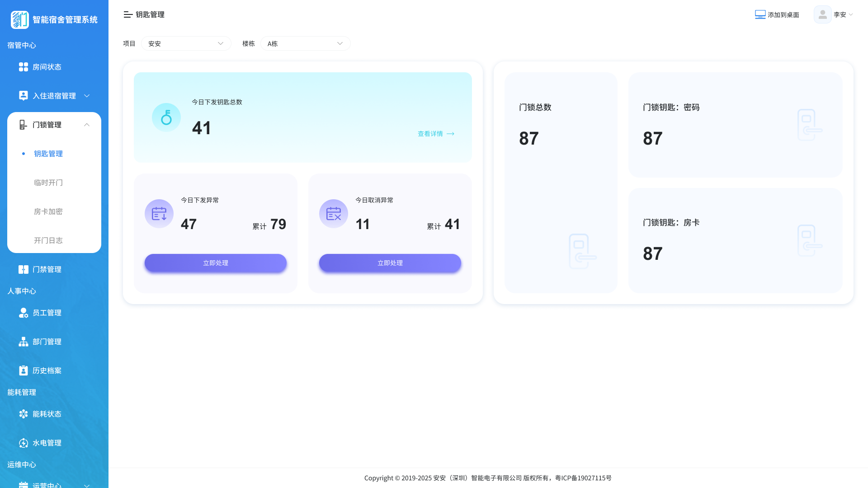Open the 楼栋 dropdown showing A栋
This screenshot has height=488, width=868.
click(x=306, y=43)
